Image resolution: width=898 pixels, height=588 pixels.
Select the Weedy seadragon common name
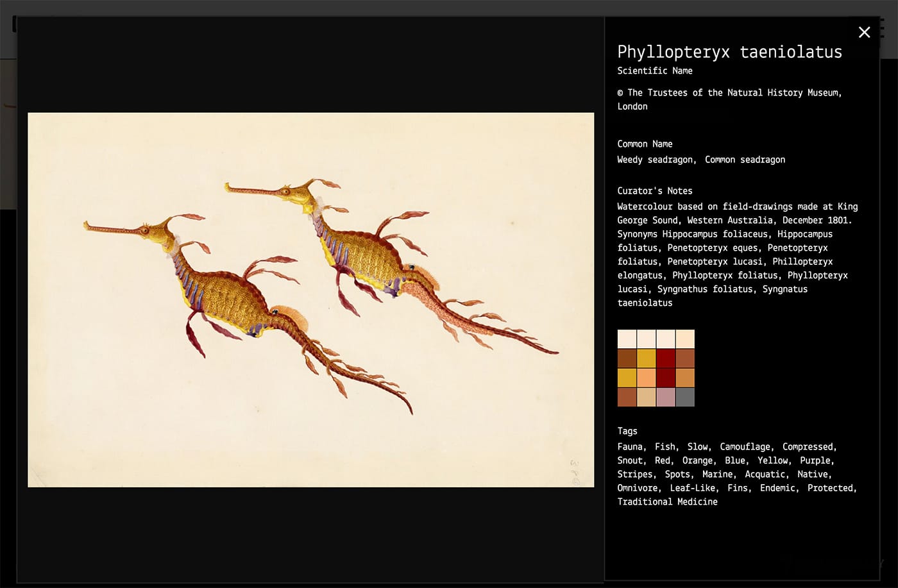tap(655, 160)
